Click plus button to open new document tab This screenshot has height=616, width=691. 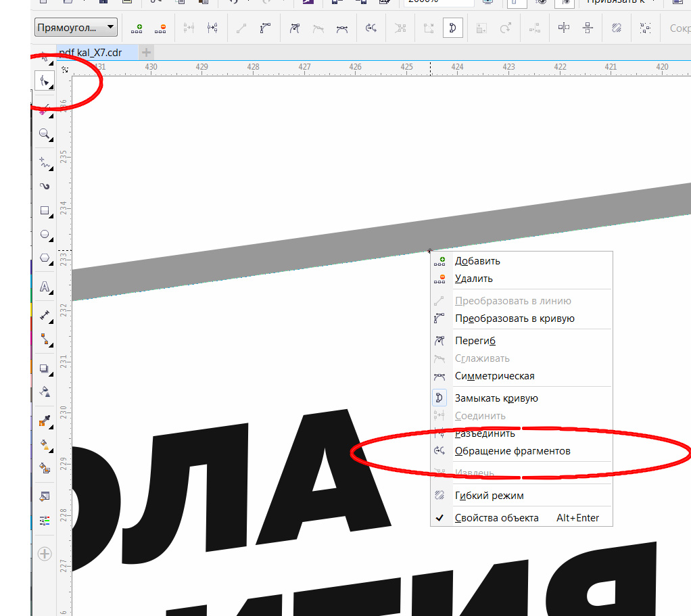146,53
